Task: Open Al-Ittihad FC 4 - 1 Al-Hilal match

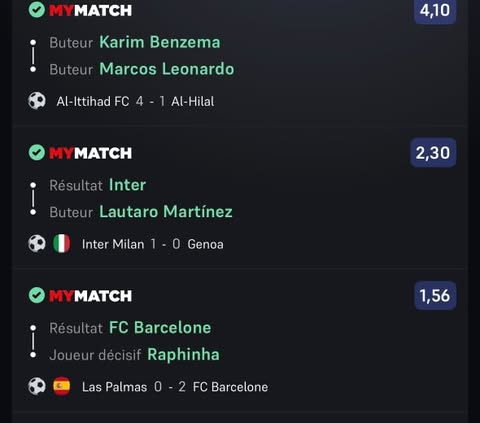Action: [135, 101]
